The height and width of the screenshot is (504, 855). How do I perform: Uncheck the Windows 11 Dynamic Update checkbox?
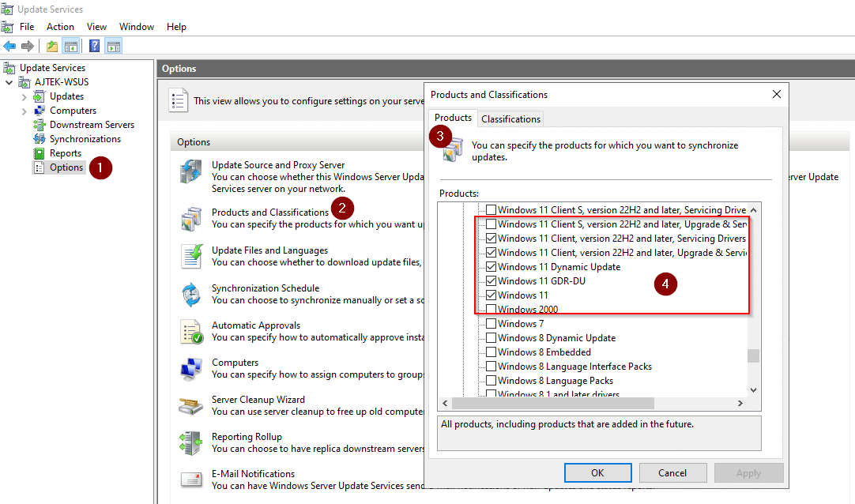(492, 266)
